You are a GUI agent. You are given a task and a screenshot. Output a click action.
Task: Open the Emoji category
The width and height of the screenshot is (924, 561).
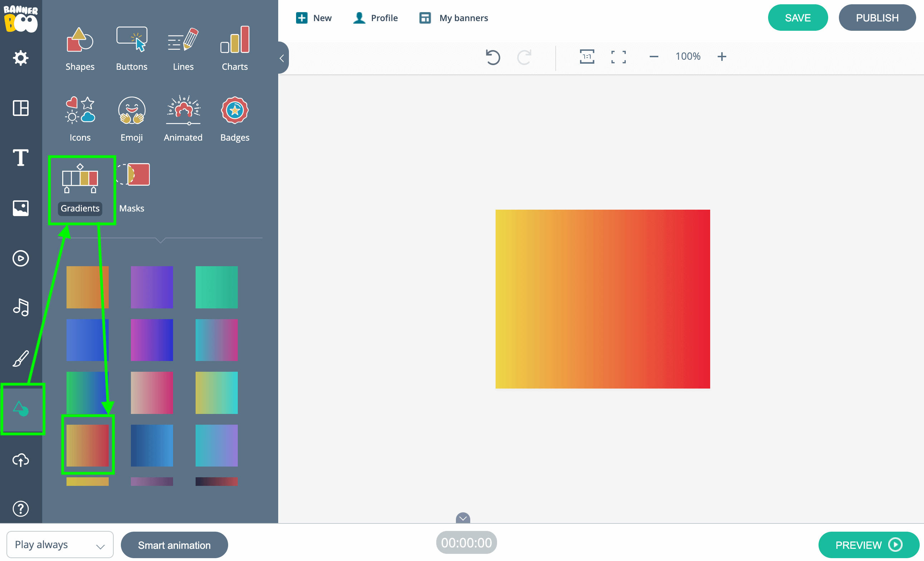(x=132, y=119)
